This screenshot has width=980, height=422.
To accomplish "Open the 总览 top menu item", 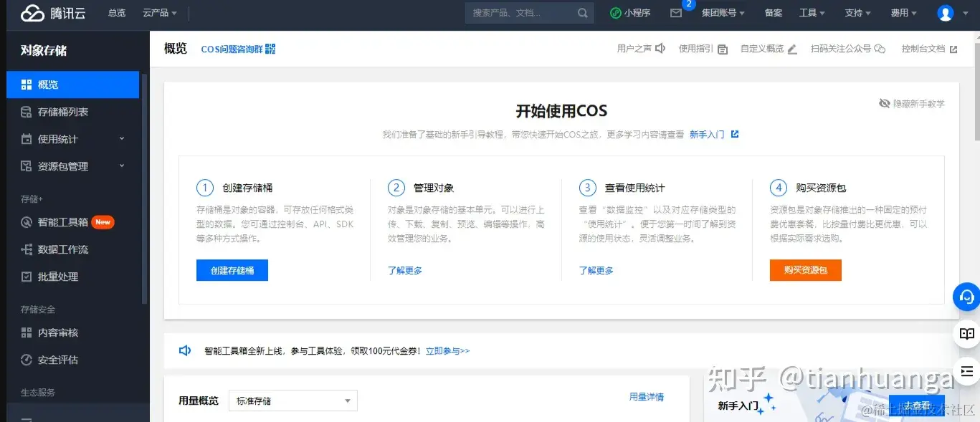I will (x=117, y=13).
